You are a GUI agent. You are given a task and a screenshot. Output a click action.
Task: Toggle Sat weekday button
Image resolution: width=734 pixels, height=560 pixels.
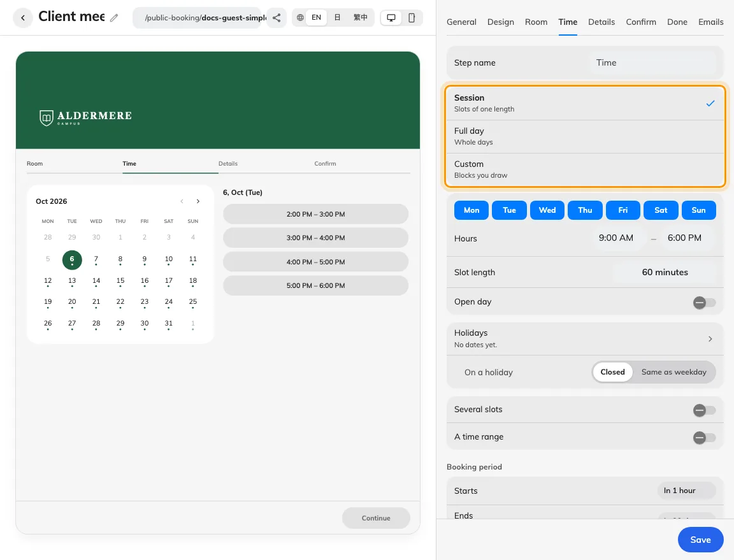click(x=661, y=210)
